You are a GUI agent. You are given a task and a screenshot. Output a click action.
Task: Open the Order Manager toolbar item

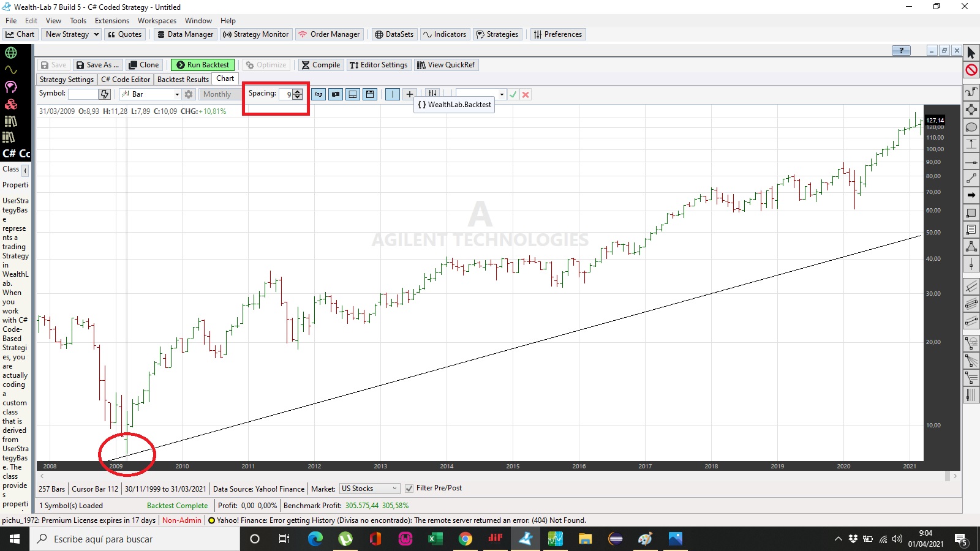click(x=329, y=34)
